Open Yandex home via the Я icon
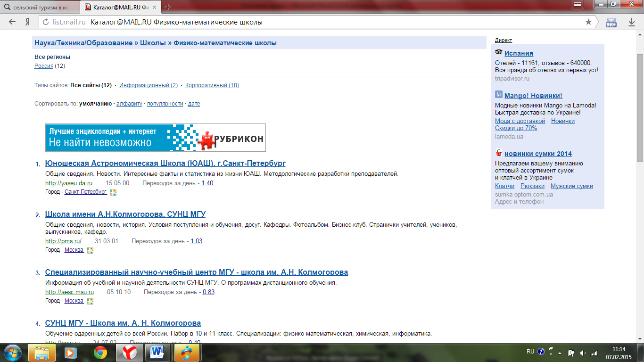This screenshot has width=644, height=362. 28,22
